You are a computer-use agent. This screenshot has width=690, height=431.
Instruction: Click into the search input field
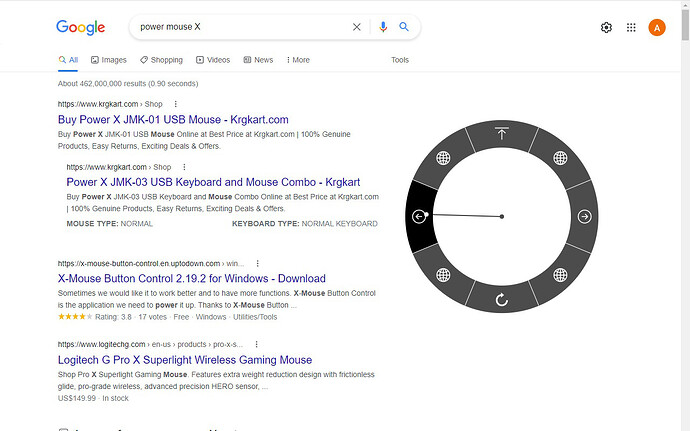coord(240,27)
